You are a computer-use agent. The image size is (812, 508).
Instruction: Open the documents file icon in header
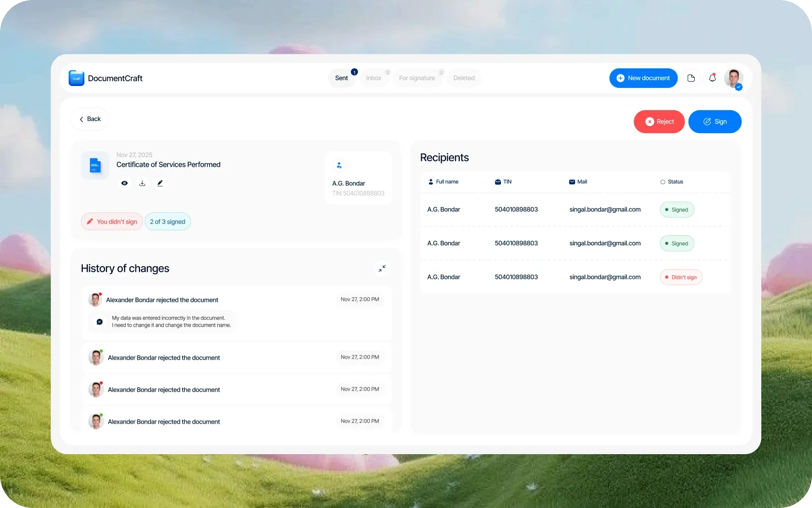[691, 78]
